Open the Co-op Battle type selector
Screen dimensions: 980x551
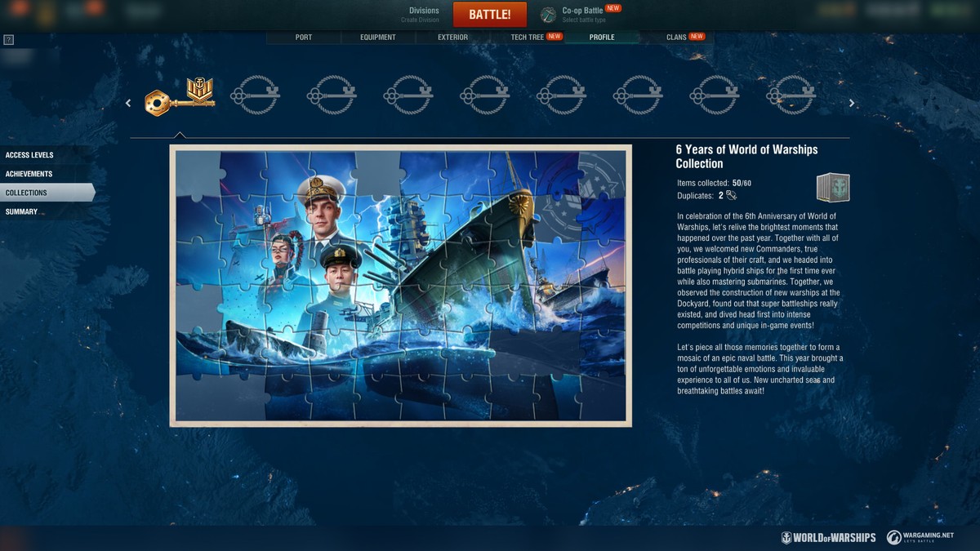(x=581, y=15)
